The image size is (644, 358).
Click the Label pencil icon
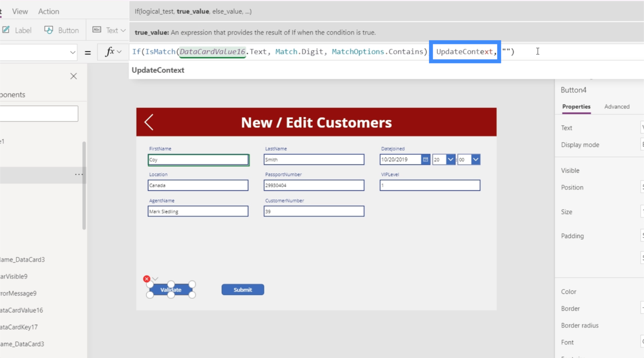coord(6,30)
